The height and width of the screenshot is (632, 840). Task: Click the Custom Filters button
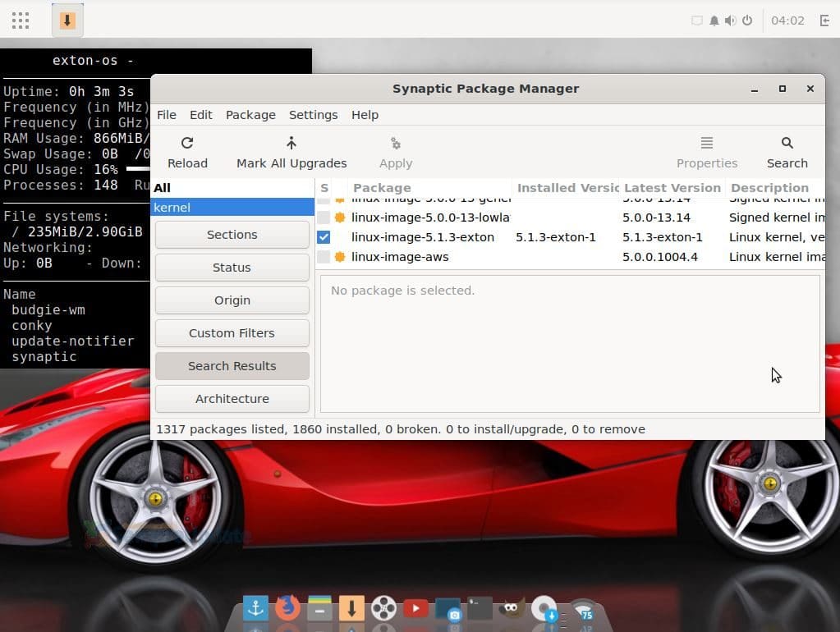(x=232, y=332)
